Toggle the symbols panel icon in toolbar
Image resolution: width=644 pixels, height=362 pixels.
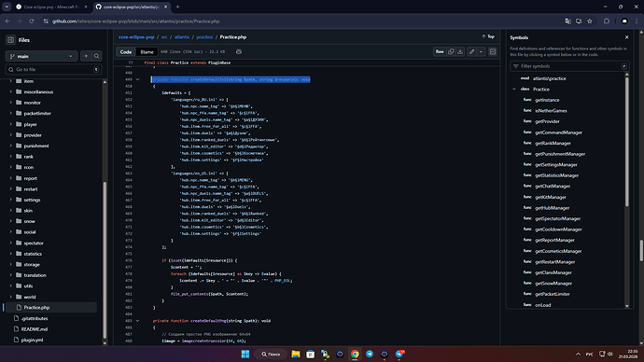click(493, 51)
